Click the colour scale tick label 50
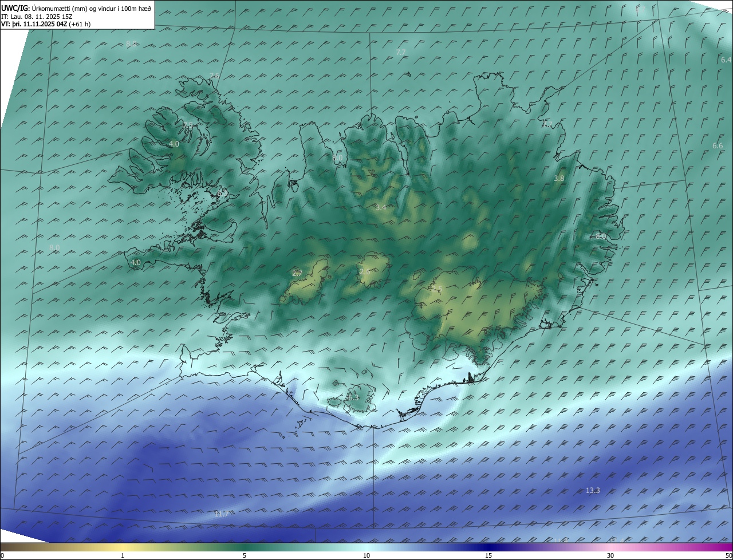The width and height of the screenshot is (733, 560). pos(728,555)
